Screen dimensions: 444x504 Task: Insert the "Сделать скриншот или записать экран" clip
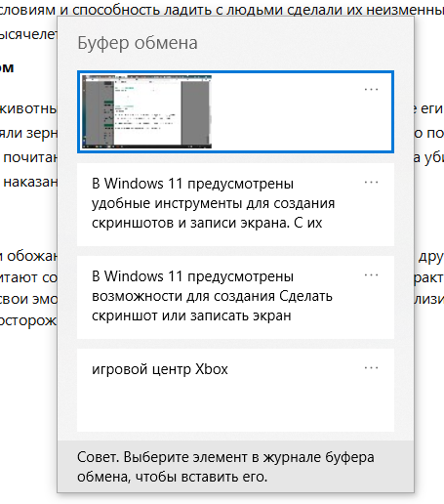pos(235,297)
